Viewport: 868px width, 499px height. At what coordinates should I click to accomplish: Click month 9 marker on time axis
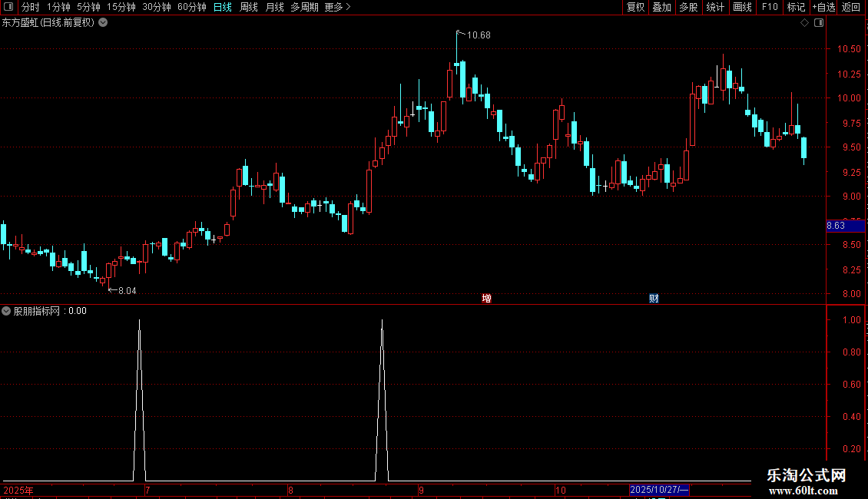click(x=421, y=490)
